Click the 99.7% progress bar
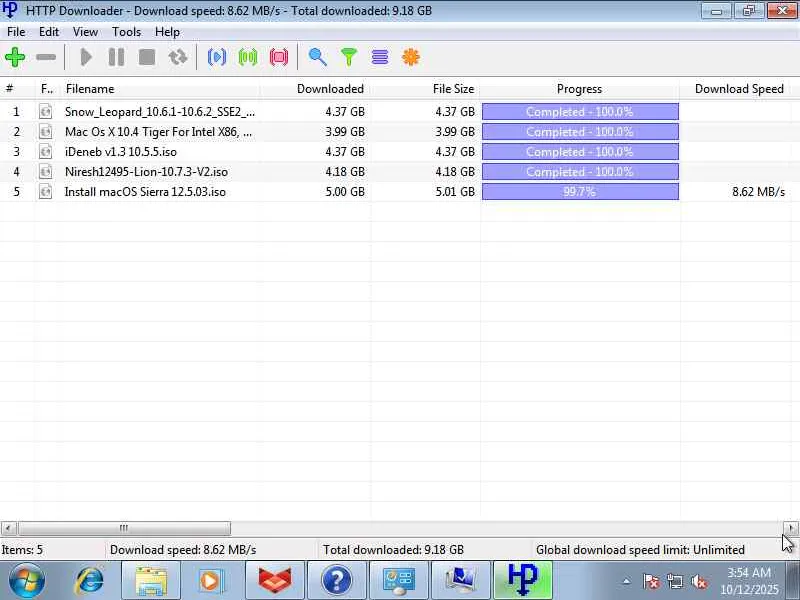This screenshot has height=600, width=800. coord(580,192)
